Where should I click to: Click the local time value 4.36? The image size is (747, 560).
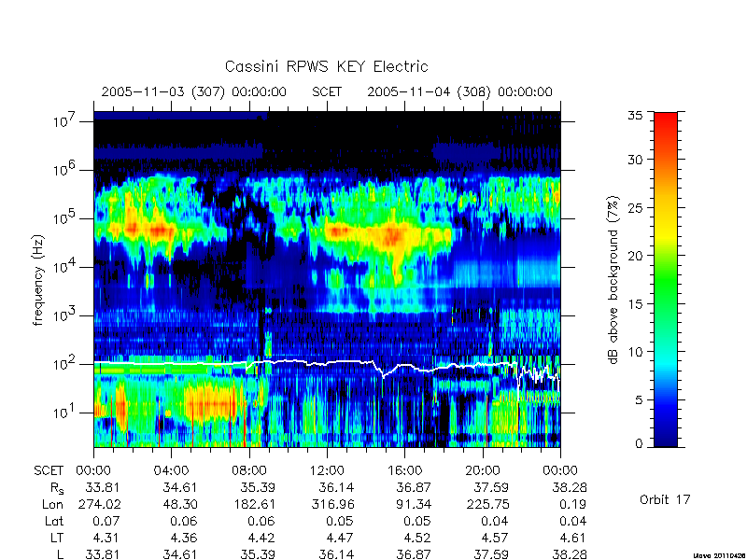click(184, 538)
